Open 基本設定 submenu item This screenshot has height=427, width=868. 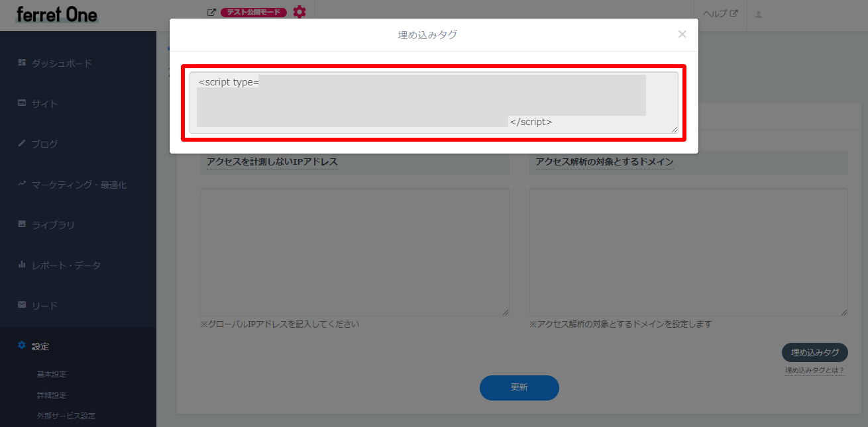coord(52,374)
